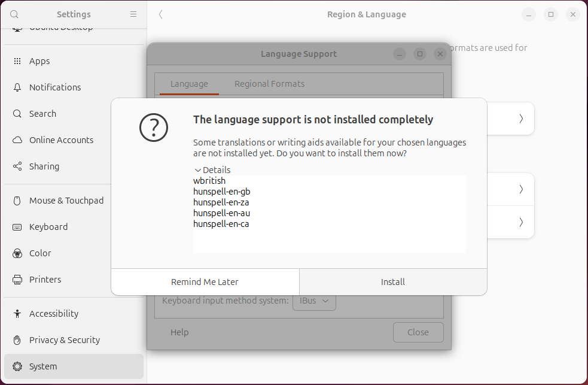The width and height of the screenshot is (588, 385).
Task: Select hunspell-en-za package entry
Action: [x=221, y=202]
